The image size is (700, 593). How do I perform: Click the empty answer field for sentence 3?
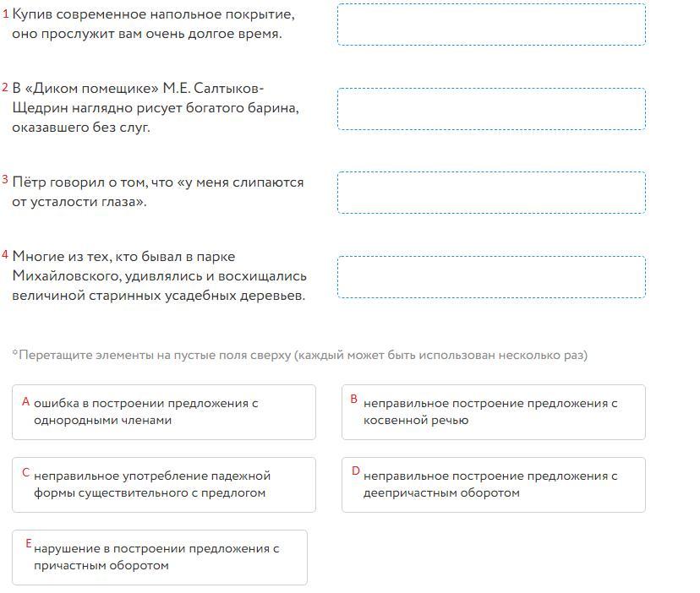point(491,193)
